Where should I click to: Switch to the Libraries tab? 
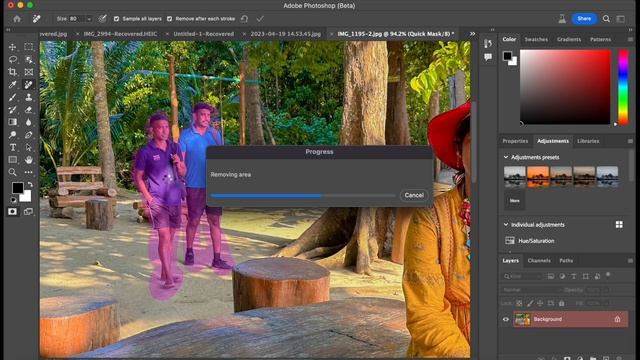pos(588,141)
